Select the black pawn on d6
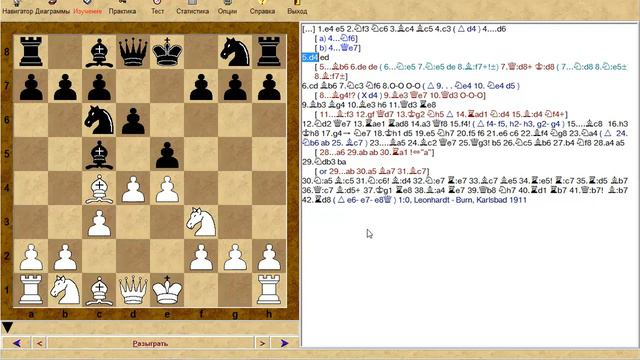This screenshot has width=640, height=360. pos(133,120)
